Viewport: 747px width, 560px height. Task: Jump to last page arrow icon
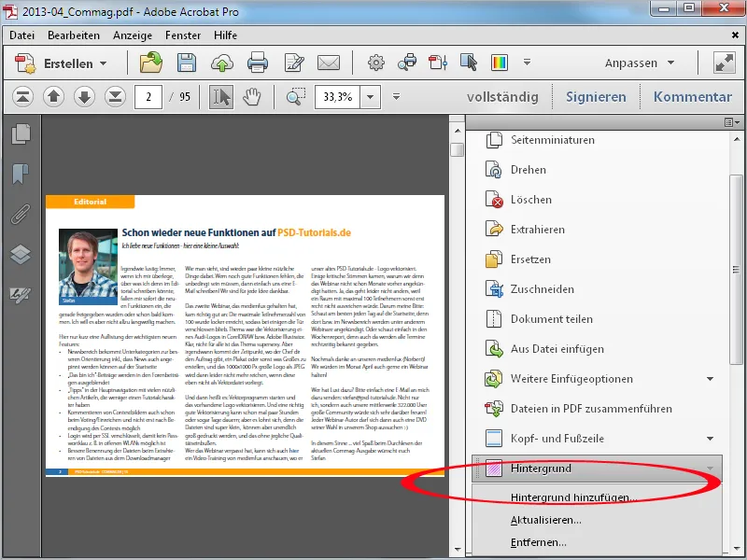click(x=115, y=97)
